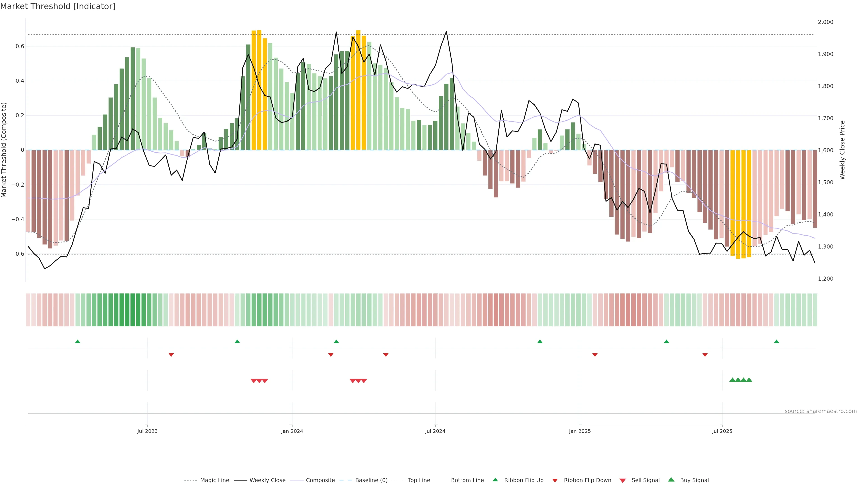This screenshot has width=868, height=488.
Task: Click the green Buy Signal legend icon
Action: coord(671,480)
